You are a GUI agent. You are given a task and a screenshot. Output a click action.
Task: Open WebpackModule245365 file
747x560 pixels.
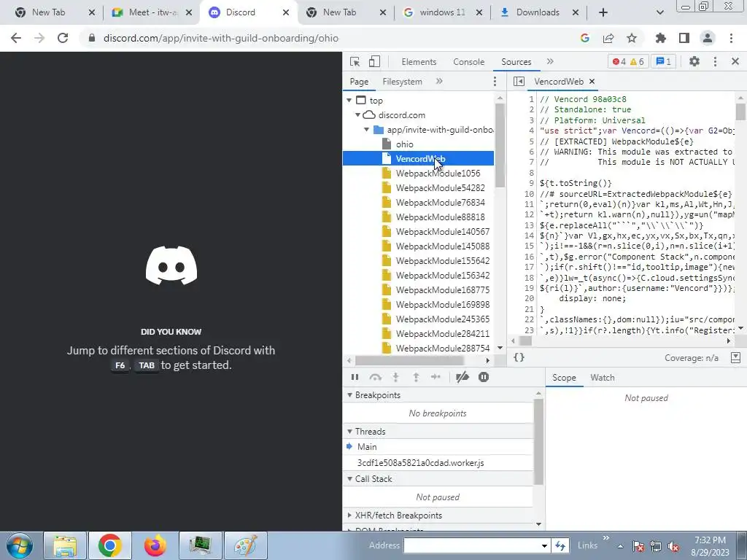click(443, 319)
